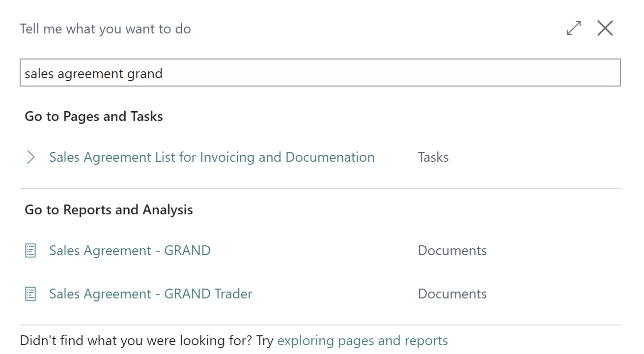Click Documents label on Sales Agreement - GRAND row

452,251
